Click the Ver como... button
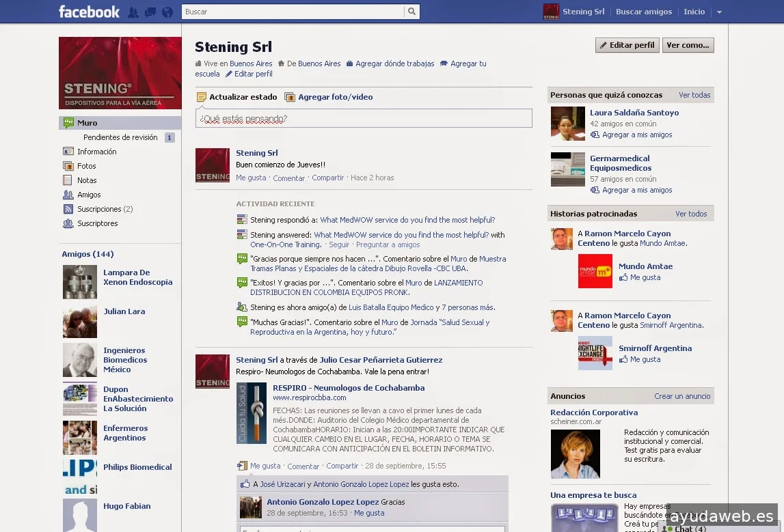 688,45
